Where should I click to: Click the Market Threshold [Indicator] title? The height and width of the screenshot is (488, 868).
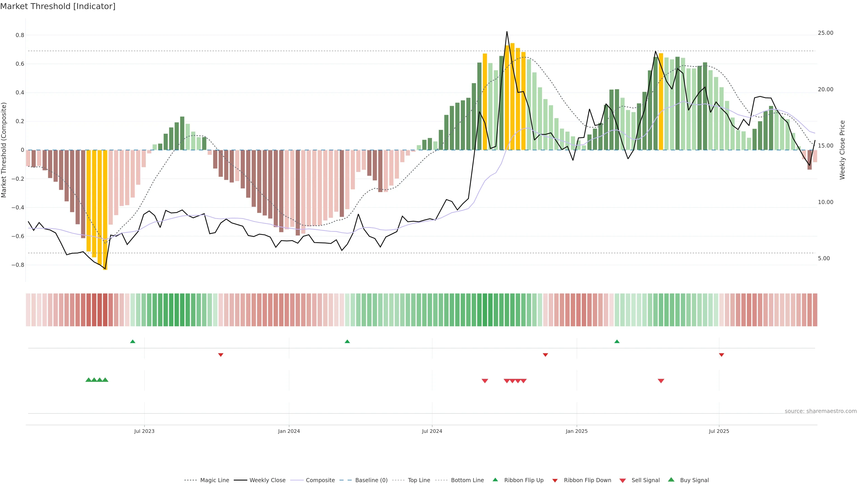58,6
